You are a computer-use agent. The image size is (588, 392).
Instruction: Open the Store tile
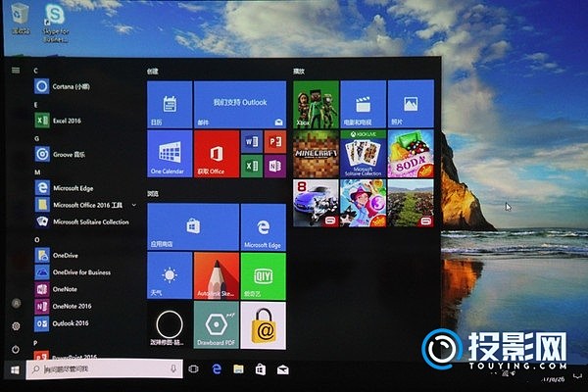click(x=193, y=227)
